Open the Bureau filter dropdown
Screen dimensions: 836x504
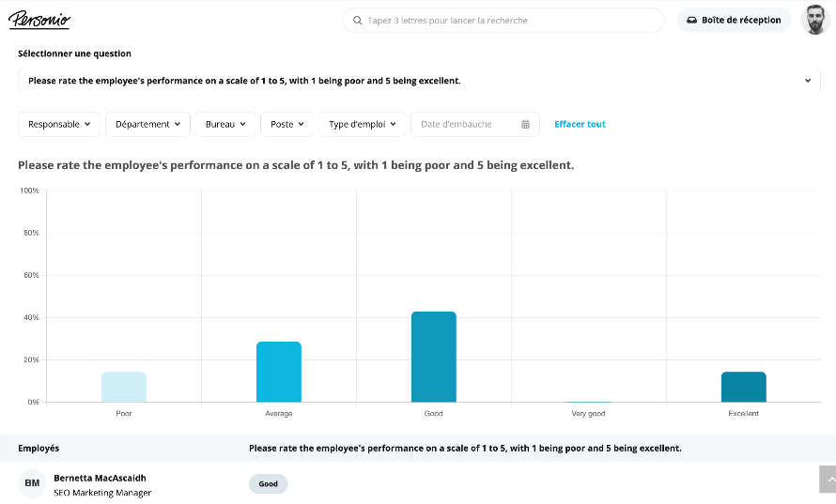coord(225,124)
